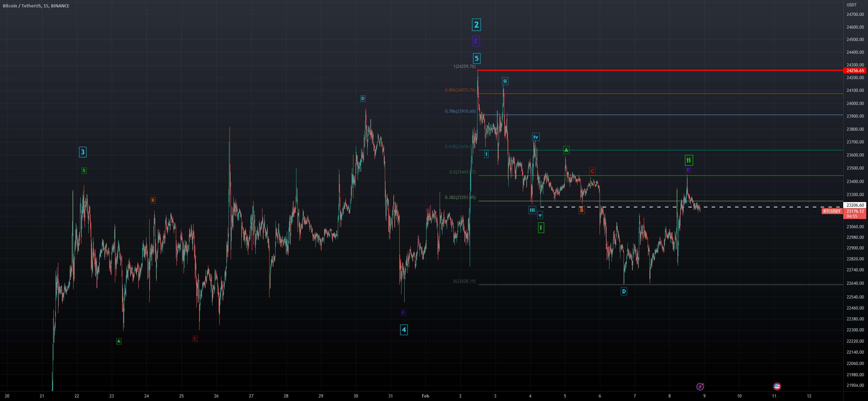Screen dimensions: 868x401
Task: Click the 23176.12 current price label
Action: [x=855, y=211]
